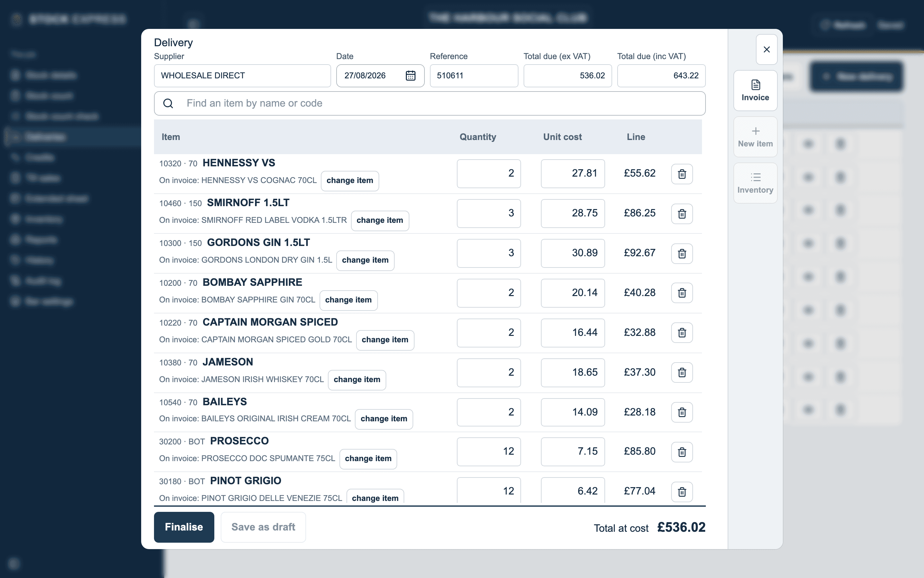This screenshot has height=578, width=924.
Task: Click the HENNESSY VS item name
Action: (239, 163)
